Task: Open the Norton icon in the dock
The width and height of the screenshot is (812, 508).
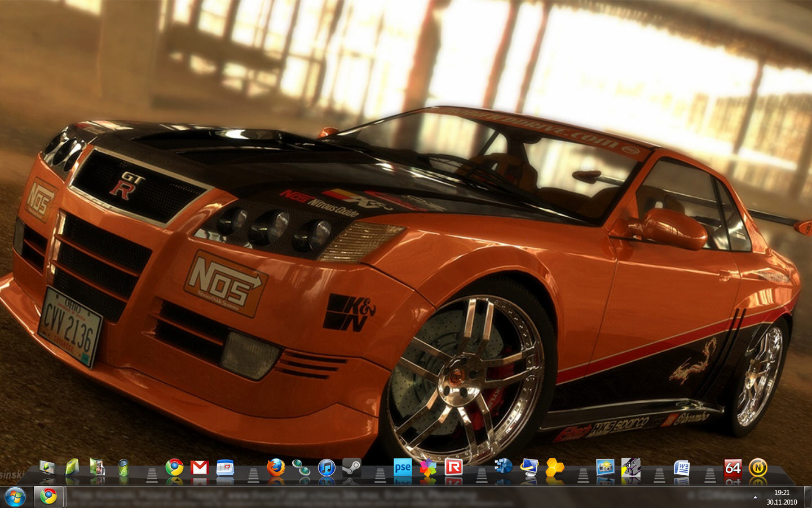Action: point(758,467)
